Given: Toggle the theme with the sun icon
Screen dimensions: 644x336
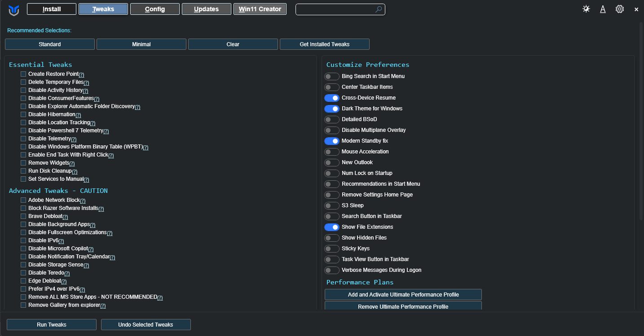Looking at the screenshot, I should pos(586,9).
